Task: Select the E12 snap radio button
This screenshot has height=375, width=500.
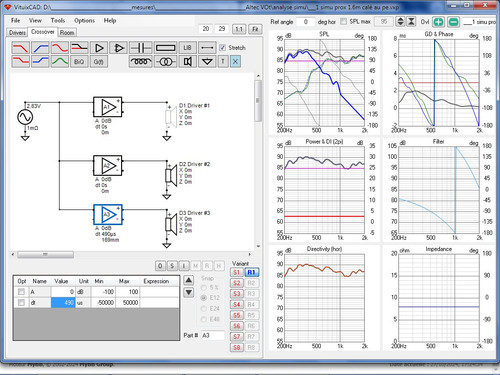Action: 203,298
